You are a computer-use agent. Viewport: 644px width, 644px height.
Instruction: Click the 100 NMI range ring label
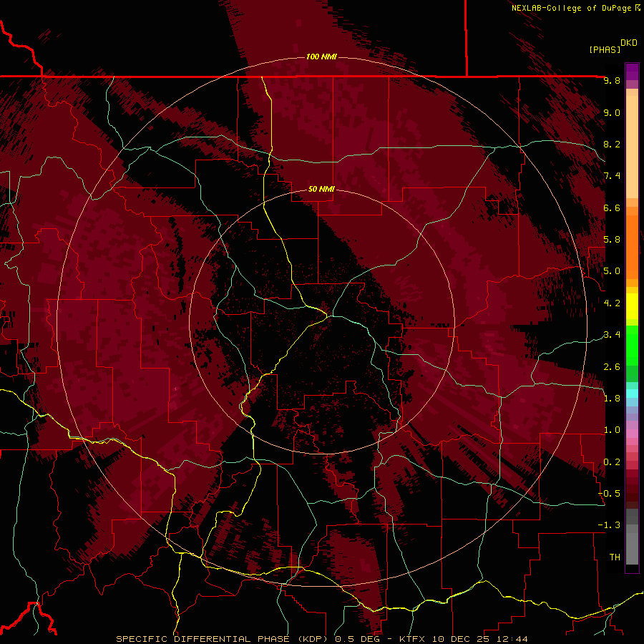coord(321,57)
